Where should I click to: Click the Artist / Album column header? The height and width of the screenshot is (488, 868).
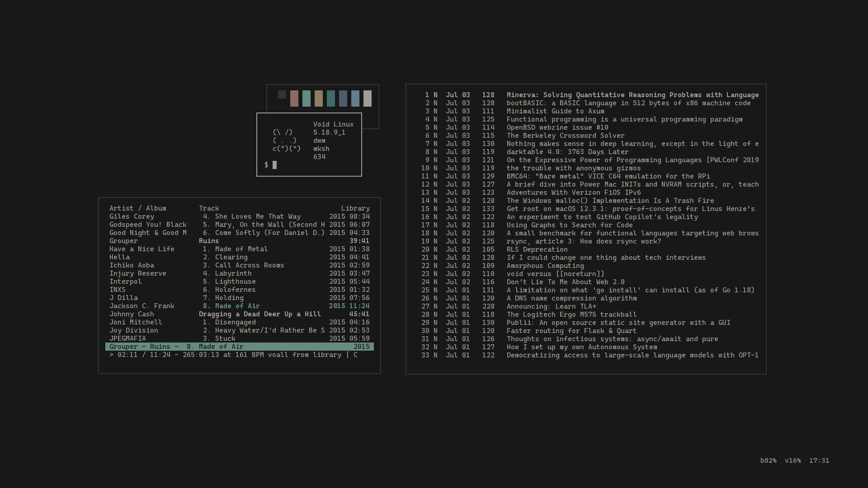click(x=137, y=208)
